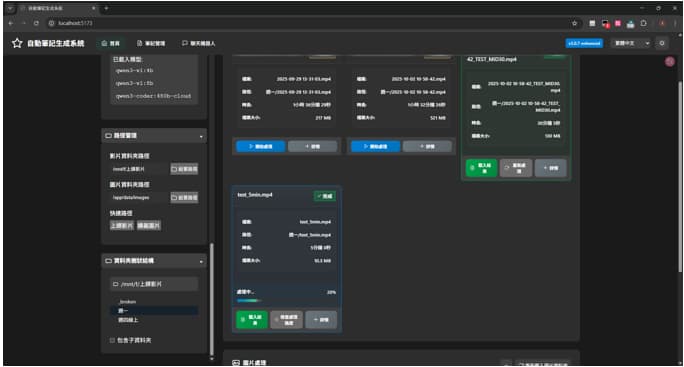Click the pink round floating icon at right
The height and width of the screenshot is (367, 684).
(670, 62)
